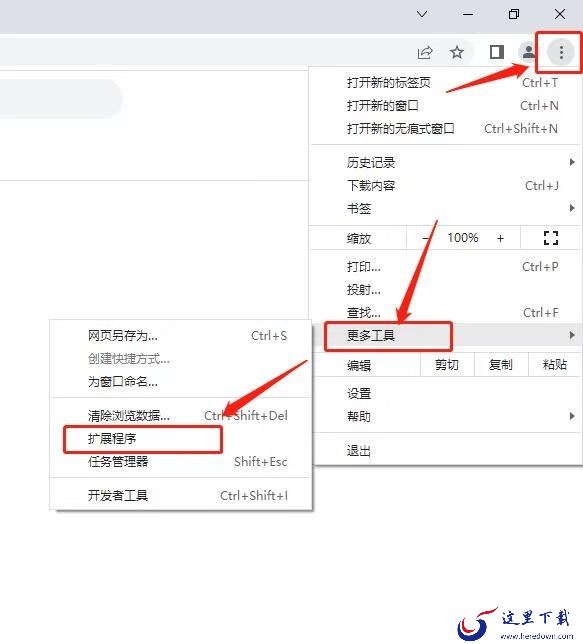This screenshot has width=583, height=644.
Task: Close the Chrome window
Action: tap(560, 14)
